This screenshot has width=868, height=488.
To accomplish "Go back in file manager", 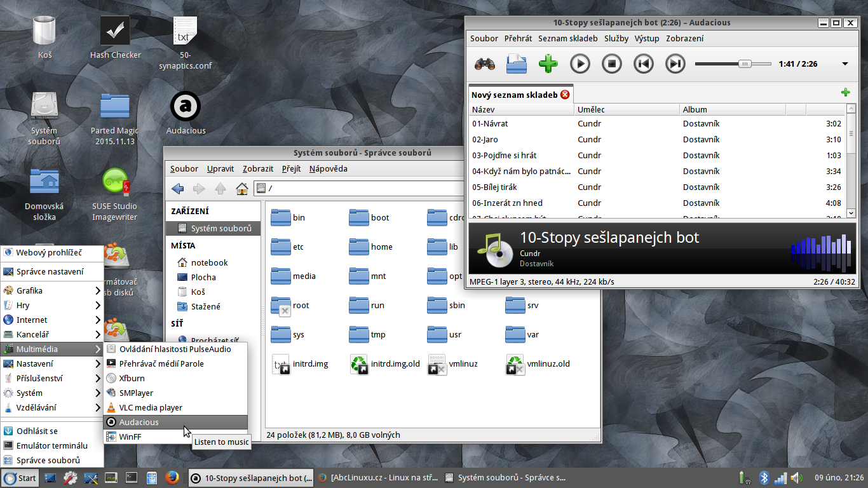I will (178, 188).
